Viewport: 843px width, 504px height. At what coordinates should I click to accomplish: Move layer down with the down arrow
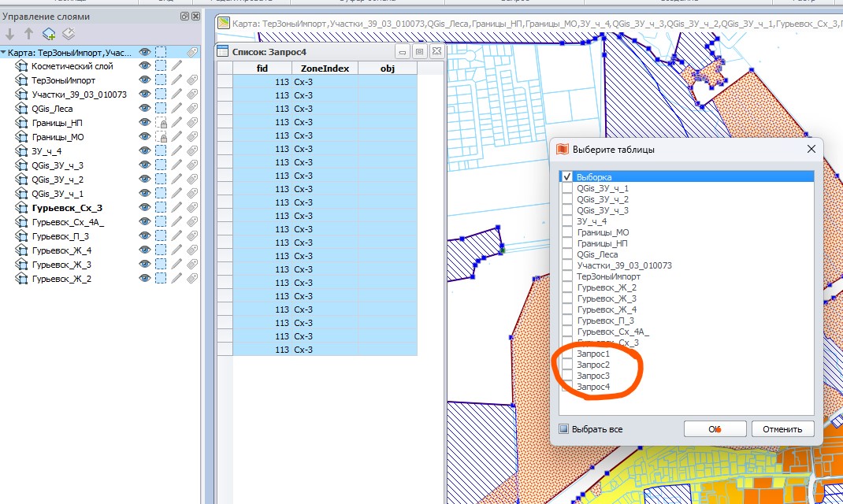(10, 34)
